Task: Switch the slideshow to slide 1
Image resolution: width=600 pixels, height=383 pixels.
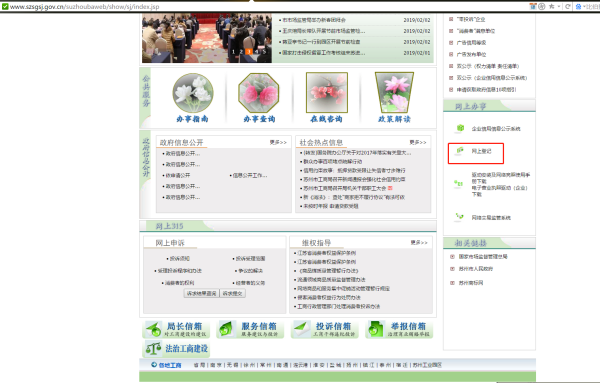Action: [x=233, y=52]
